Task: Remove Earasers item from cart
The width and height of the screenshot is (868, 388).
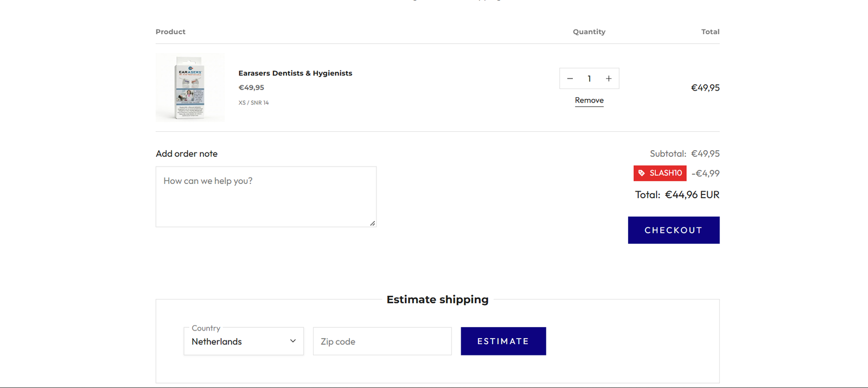Action: point(589,100)
